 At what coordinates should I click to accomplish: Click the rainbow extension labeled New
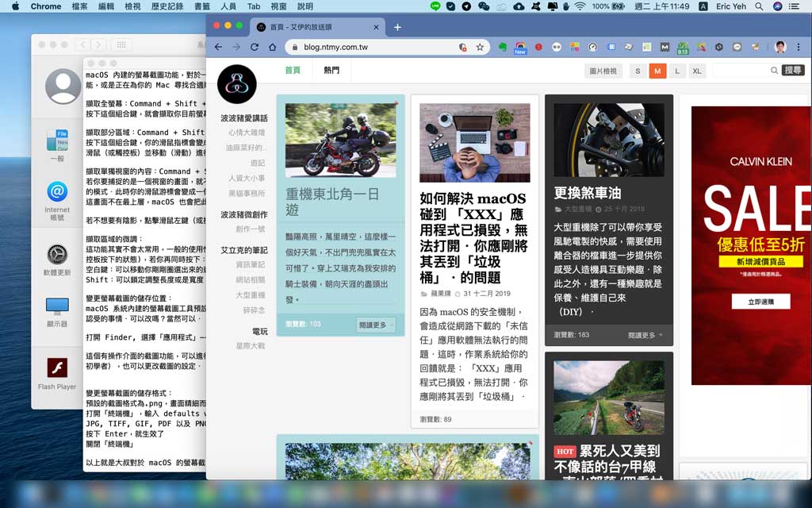520,48
